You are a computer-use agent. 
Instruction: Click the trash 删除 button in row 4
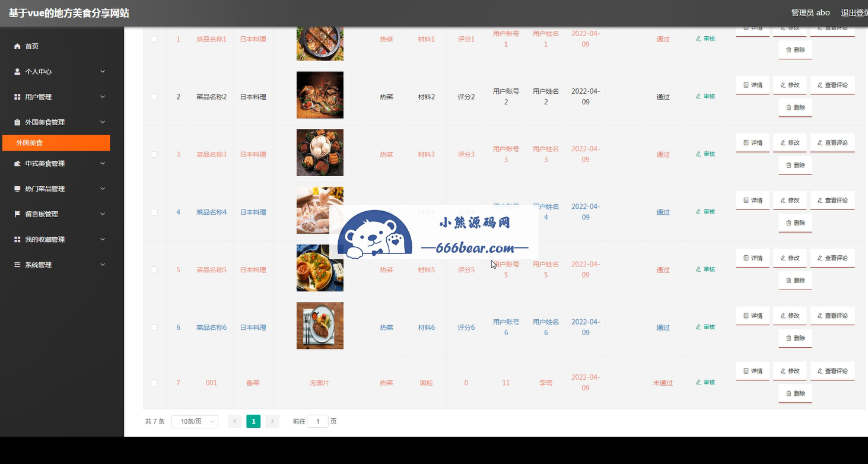coord(795,223)
